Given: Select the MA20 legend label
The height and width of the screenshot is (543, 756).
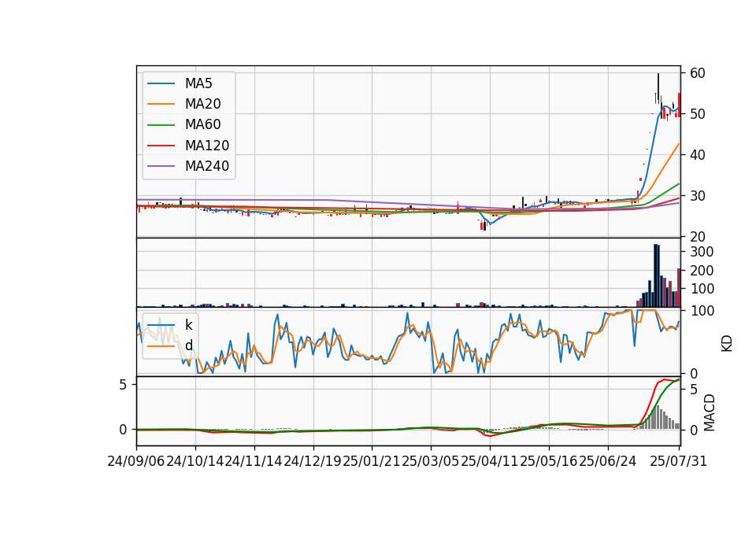Looking at the screenshot, I should 203,104.
